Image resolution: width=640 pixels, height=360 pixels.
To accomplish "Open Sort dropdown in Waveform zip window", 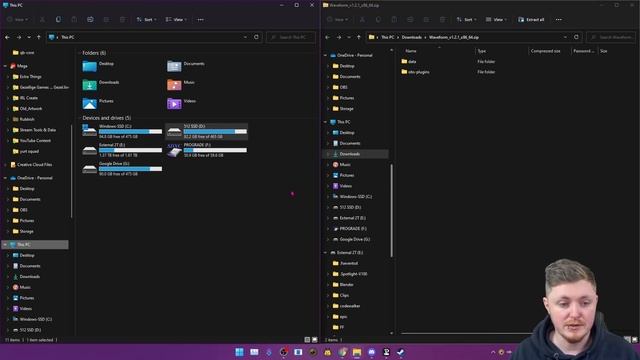I will point(466,19).
